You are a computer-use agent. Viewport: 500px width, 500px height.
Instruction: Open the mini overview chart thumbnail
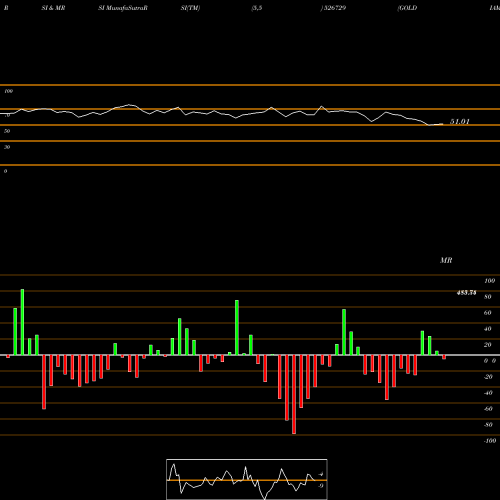tap(247, 479)
